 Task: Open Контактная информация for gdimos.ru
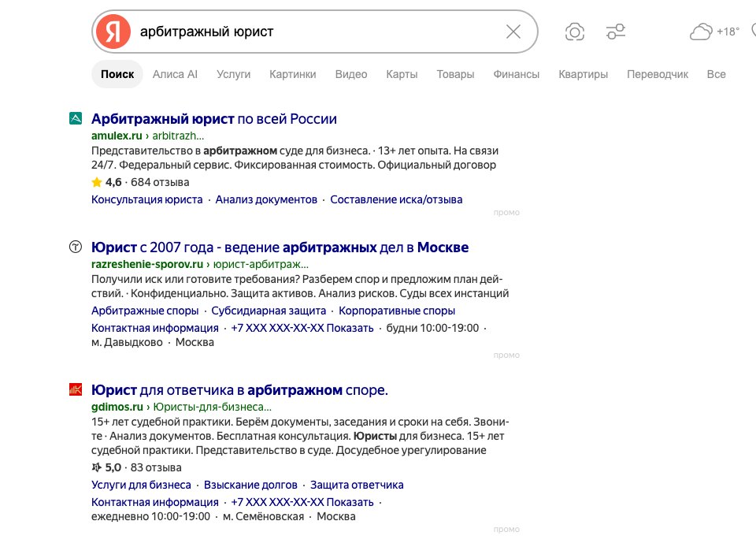(155, 502)
